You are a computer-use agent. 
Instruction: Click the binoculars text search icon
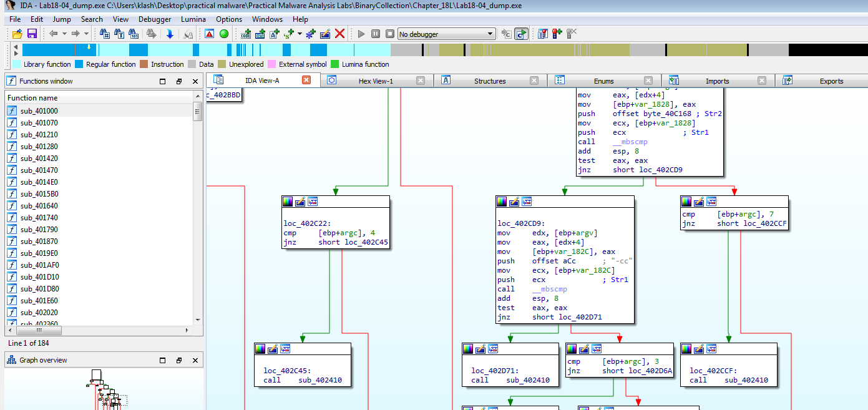point(119,34)
